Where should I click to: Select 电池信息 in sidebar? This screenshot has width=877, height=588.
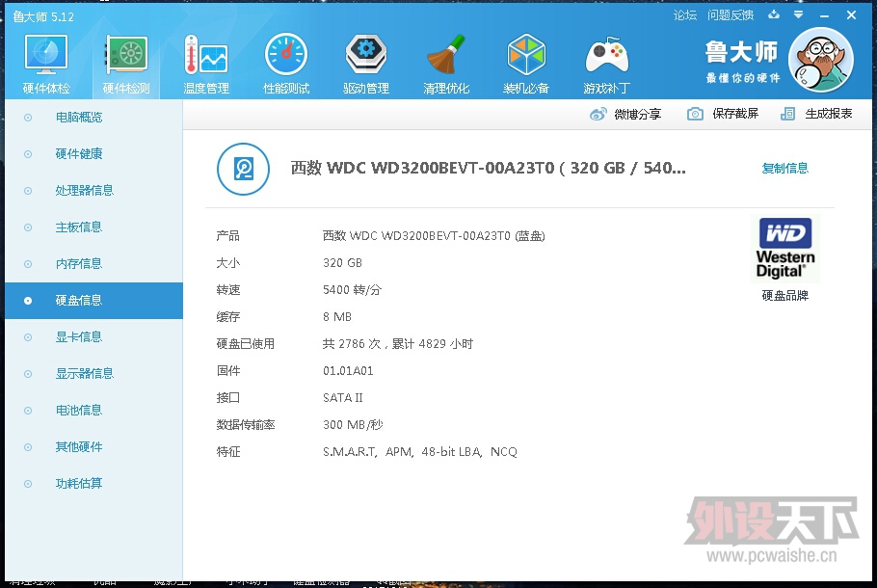coord(94,411)
